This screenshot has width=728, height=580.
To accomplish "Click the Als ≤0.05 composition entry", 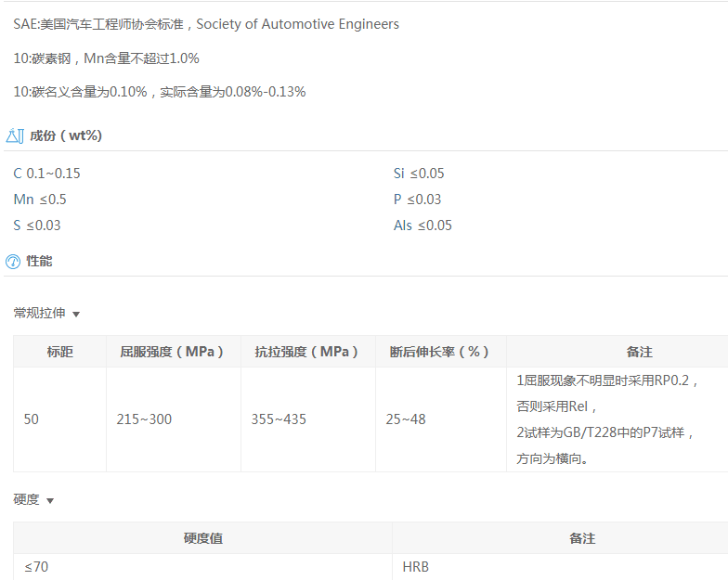I will pyautogui.click(x=422, y=226).
